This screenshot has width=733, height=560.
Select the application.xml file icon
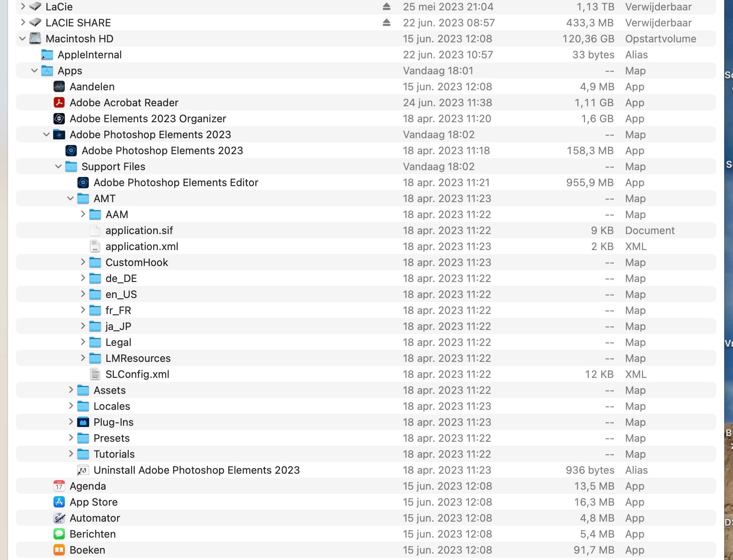(x=95, y=246)
